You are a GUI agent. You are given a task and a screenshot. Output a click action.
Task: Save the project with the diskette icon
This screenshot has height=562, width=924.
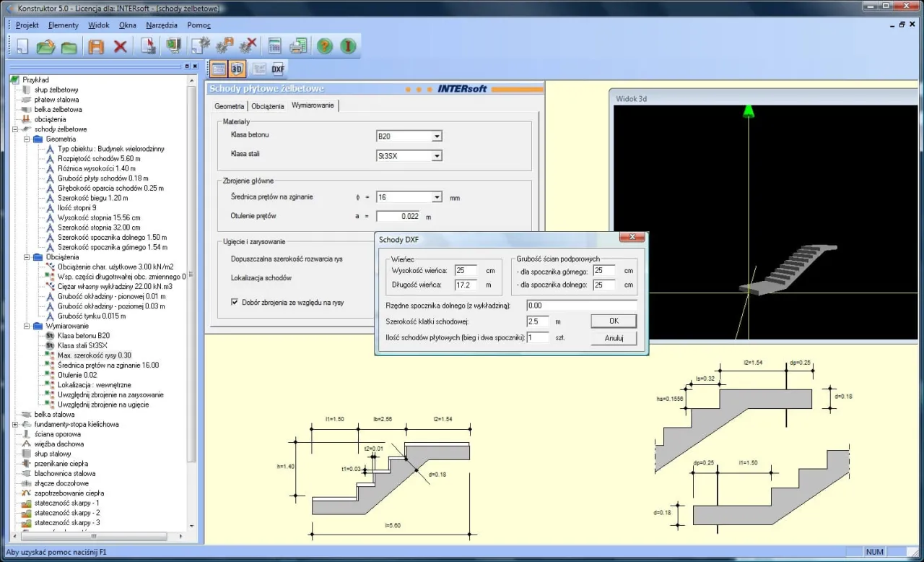97,46
